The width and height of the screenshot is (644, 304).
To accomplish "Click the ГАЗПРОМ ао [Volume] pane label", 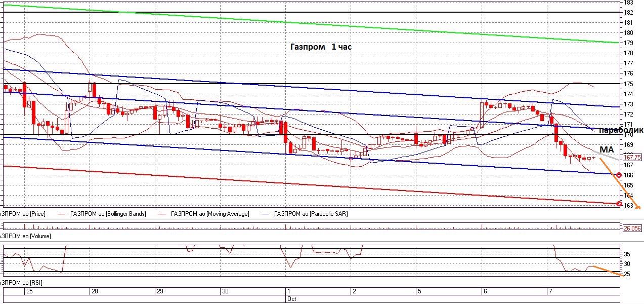I will pos(25,236).
